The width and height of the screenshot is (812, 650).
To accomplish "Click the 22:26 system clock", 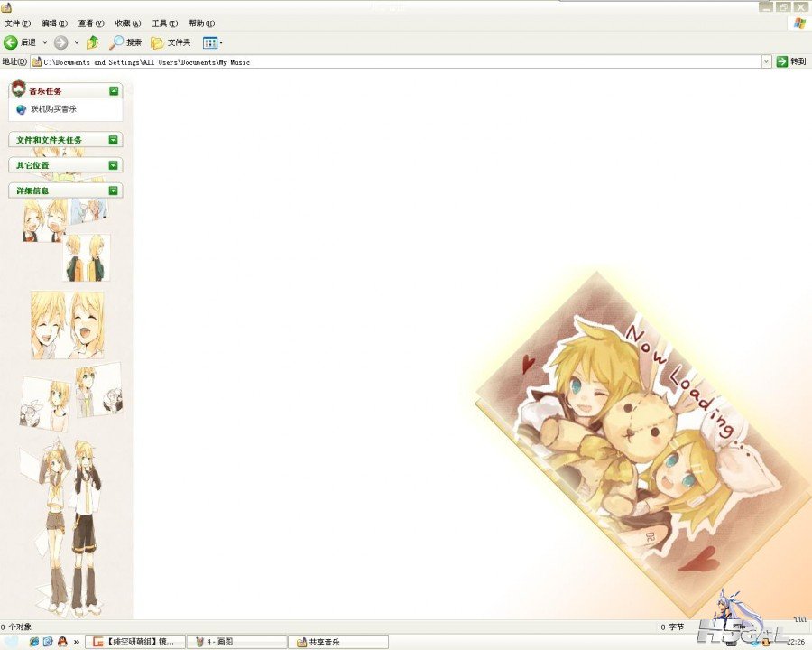I will click(796, 642).
